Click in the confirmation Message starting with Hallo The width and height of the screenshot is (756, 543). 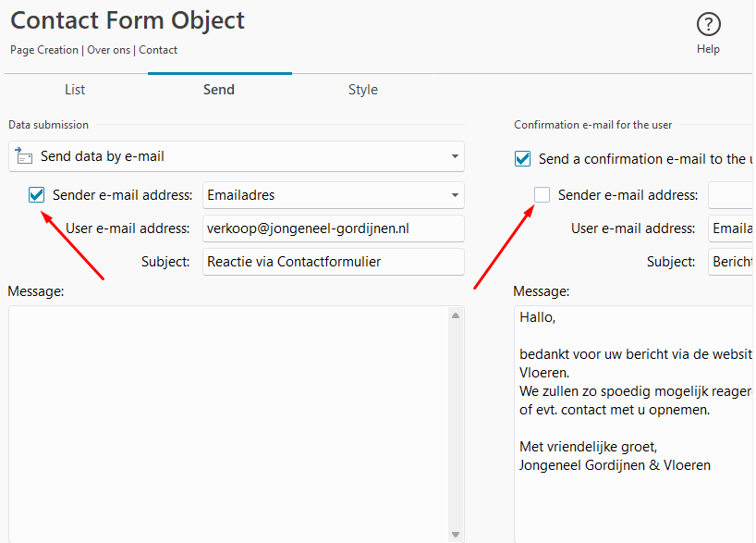pyautogui.click(x=633, y=416)
